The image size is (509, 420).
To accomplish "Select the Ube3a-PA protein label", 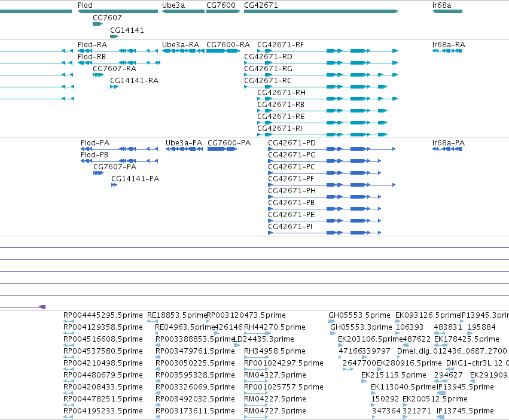I will [184, 143].
